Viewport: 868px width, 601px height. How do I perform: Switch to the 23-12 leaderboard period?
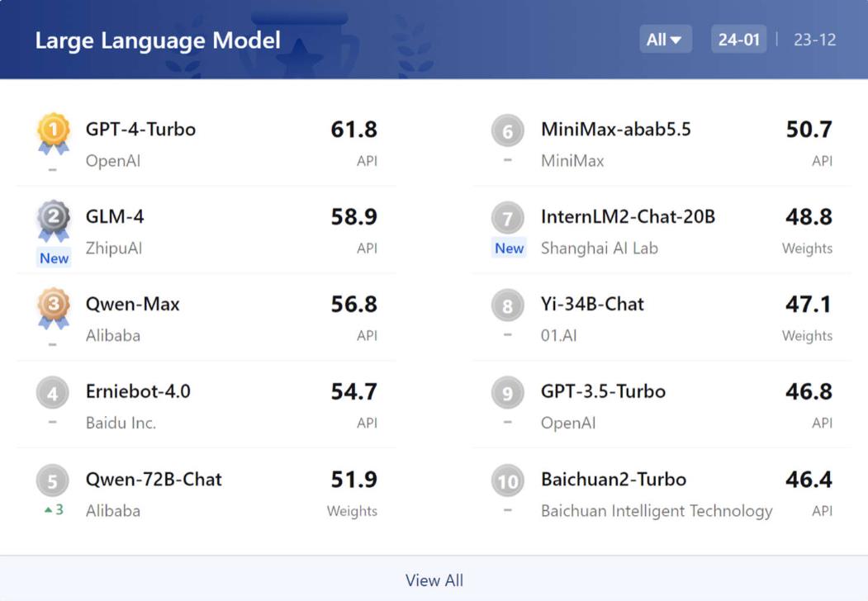click(814, 40)
